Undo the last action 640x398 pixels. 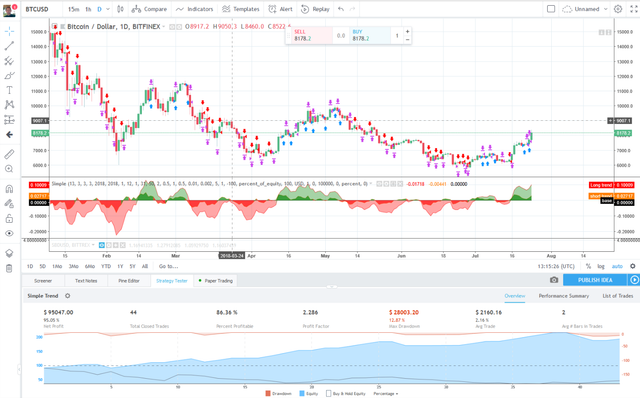(341, 9)
